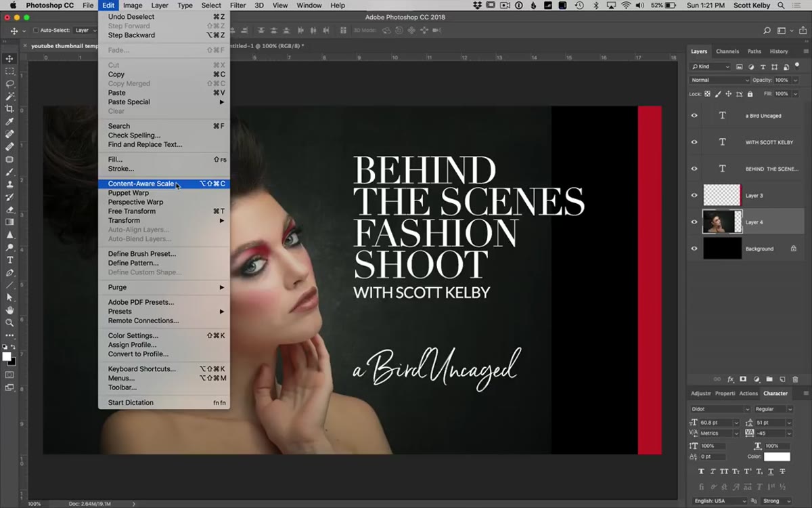Screen dimensions: 812x508
Task: Toggle visibility of Layer 3
Action: coord(694,195)
